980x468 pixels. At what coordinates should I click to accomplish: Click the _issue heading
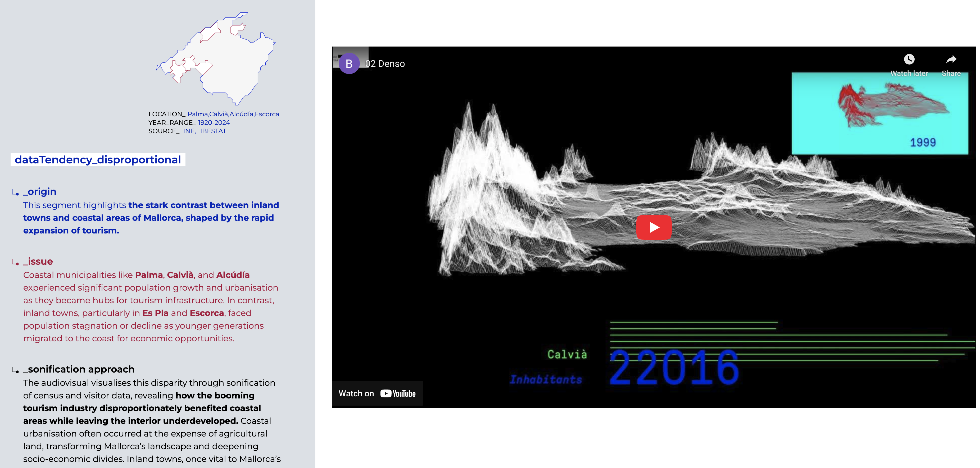(x=38, y=261)
